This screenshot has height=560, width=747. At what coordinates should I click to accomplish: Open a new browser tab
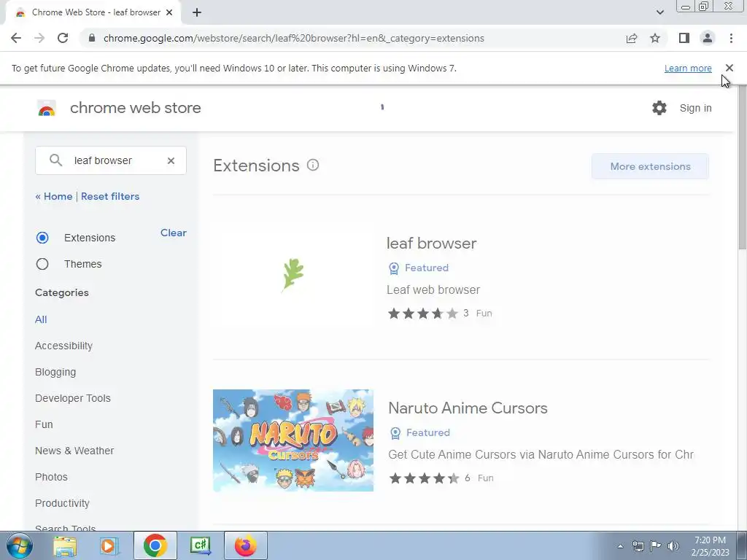click(197, 12)
